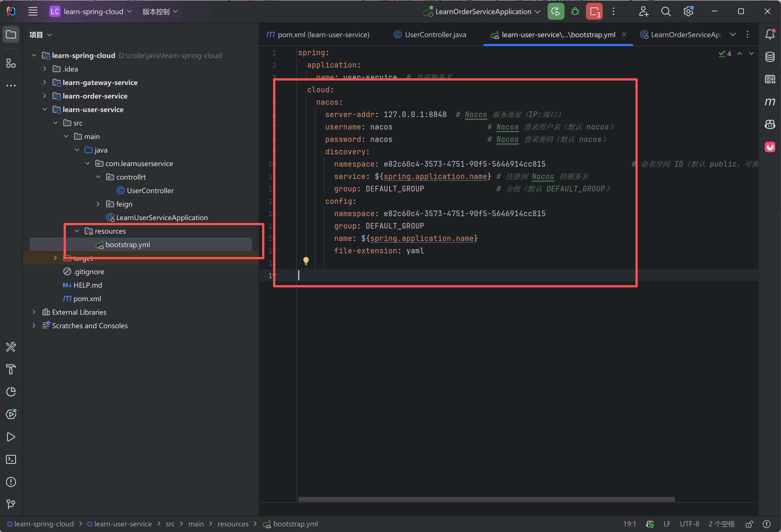This screenshot has width=781, height=532.
Task: Start debugging with the bug icon
Action: click(x=575, y=12)
